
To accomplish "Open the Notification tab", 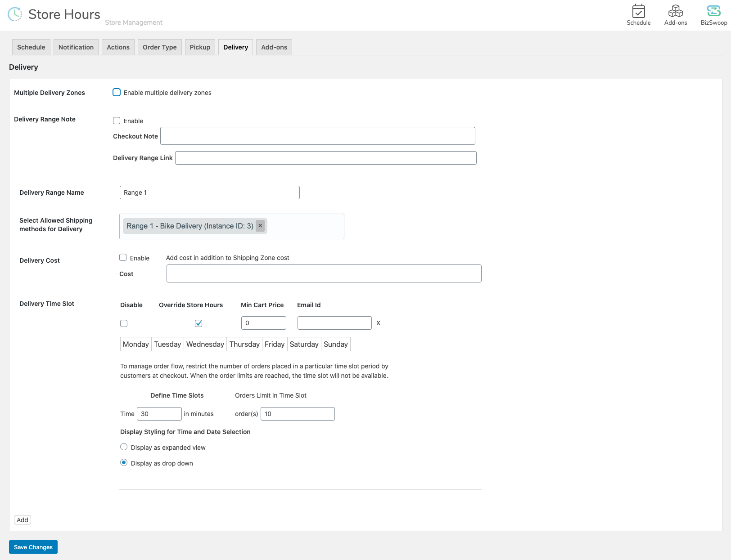I will click(x=76, y=47).
